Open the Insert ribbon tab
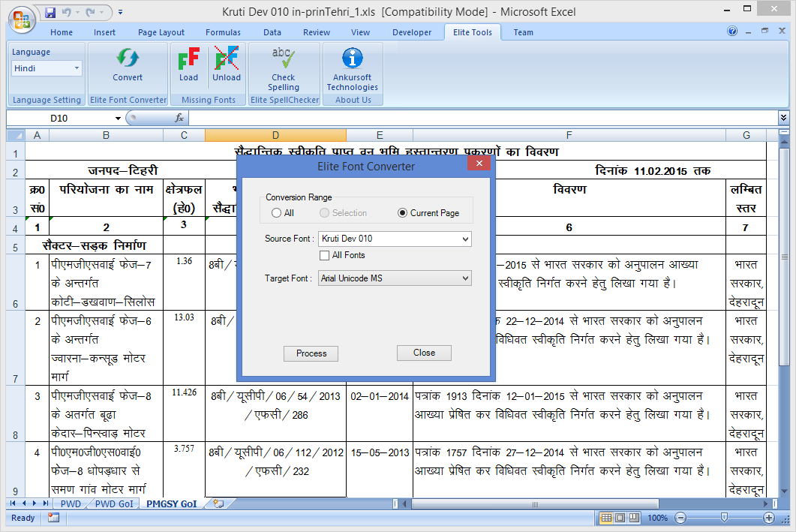Viewport: 796px width, 532px height. coord(104,32)
